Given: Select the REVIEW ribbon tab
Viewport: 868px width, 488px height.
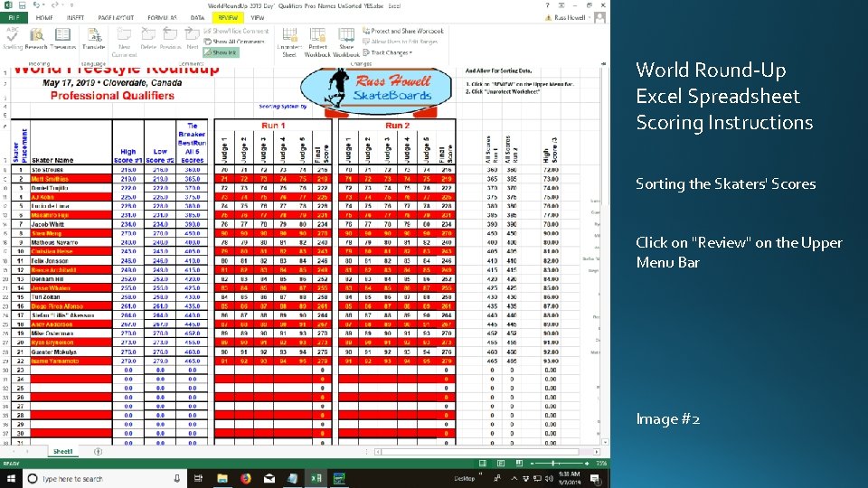Looking at the screenshot, I should pos(228,18).
